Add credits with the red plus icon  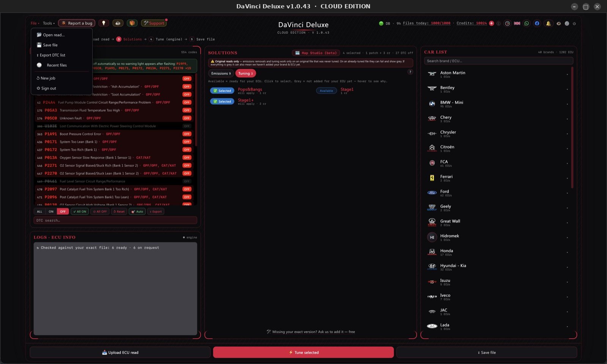pos(492,23)
